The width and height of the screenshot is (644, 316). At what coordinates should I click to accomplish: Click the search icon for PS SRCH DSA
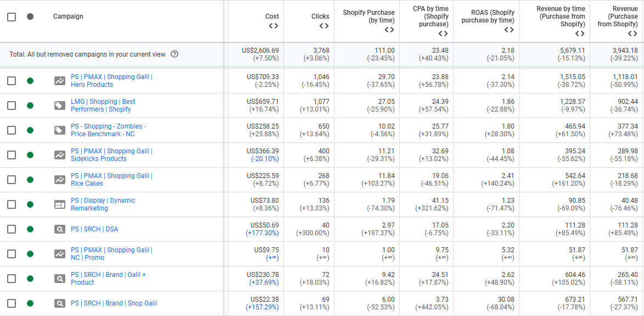60,229
